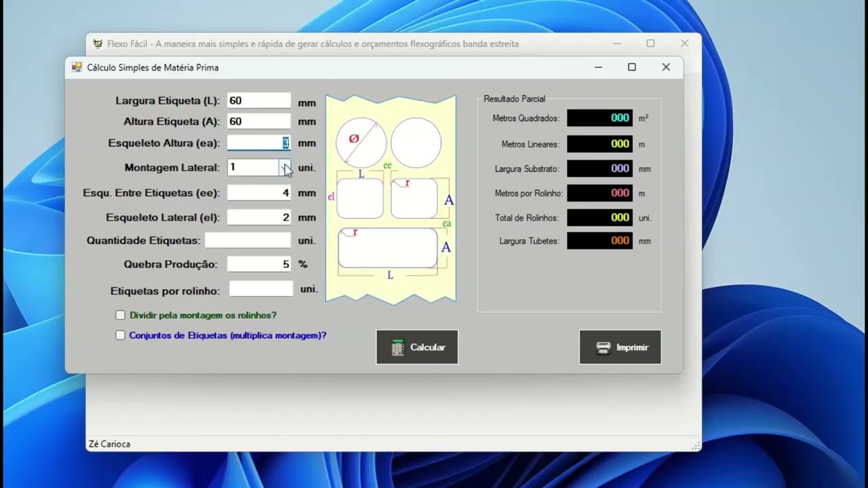The image size is (868, 488).
Task: Click the 'Esqu. Entre Etiquetas (ee):' label
Action: click(x=151, y=193)
